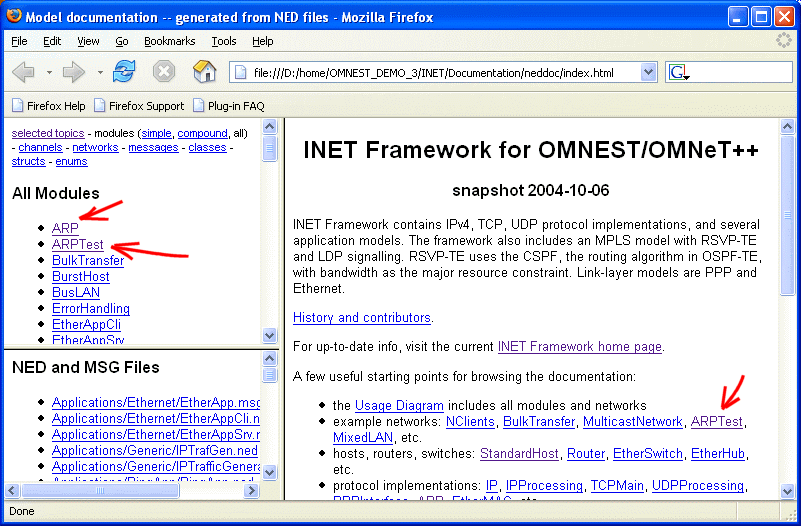Viewport: 801px width, 526px height.
Task: Open the TCPMain protocol link
Action: [x=617, y=486]
